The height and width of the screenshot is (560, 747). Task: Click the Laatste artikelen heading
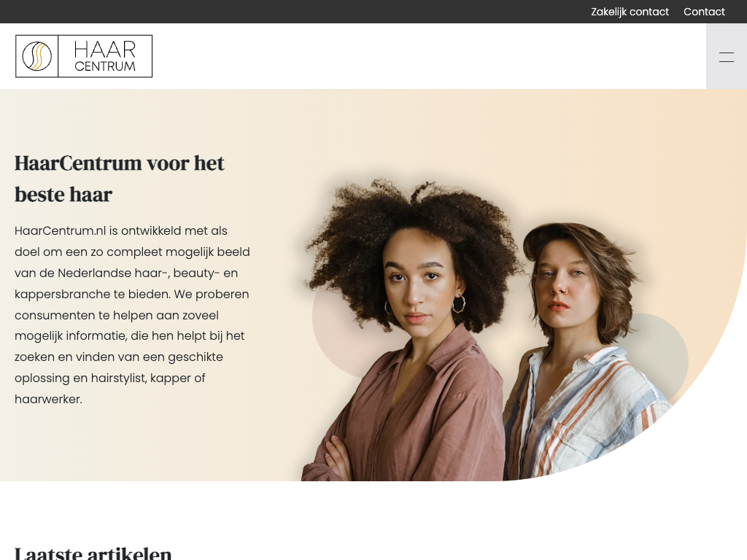(x=93, y=553)
